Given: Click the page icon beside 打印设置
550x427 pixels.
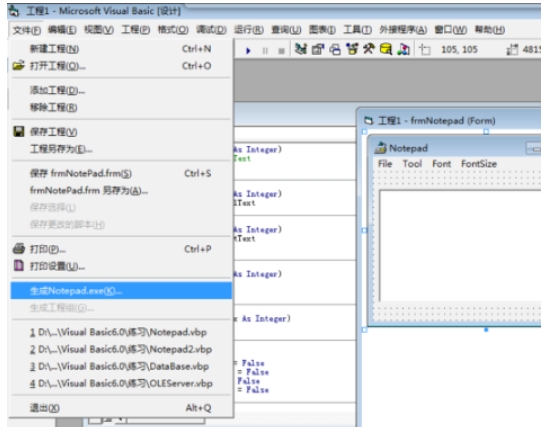Looking at the screenshot, I should click(19, 266).
